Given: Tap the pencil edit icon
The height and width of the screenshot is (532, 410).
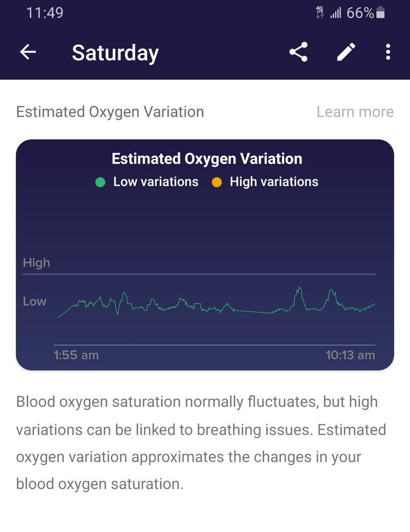Looking at the screenshot, I should [x=345, y=52].
